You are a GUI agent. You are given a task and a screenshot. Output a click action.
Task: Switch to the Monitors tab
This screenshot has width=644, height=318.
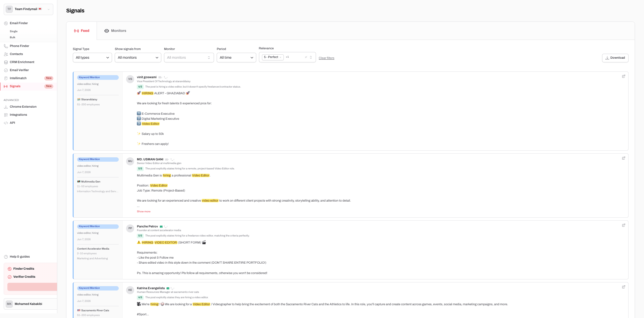click(115, 31)
